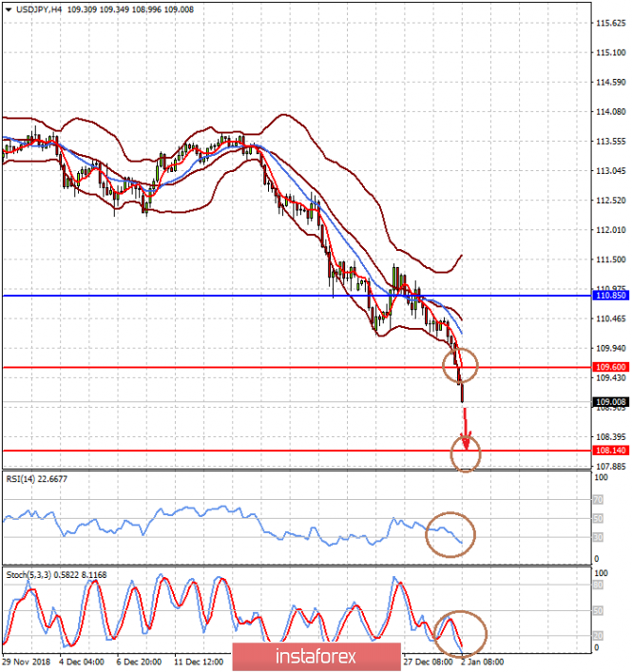Click the brown circle in Stochastic panel

460,632
